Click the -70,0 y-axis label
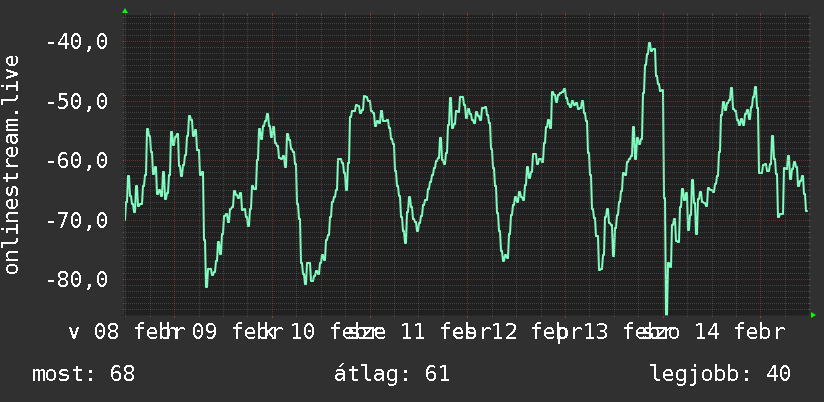The width and height of the screenshot is (824, 402). 77,220
